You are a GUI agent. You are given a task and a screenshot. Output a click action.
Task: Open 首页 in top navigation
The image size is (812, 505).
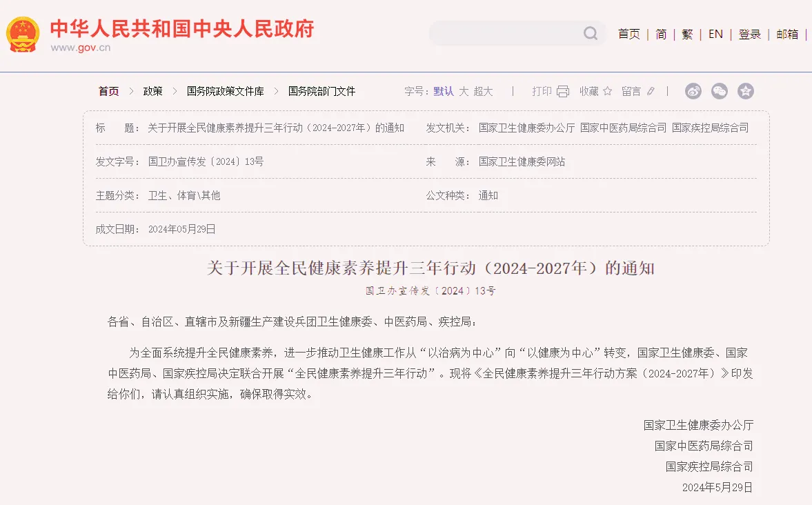coord(629,34)
